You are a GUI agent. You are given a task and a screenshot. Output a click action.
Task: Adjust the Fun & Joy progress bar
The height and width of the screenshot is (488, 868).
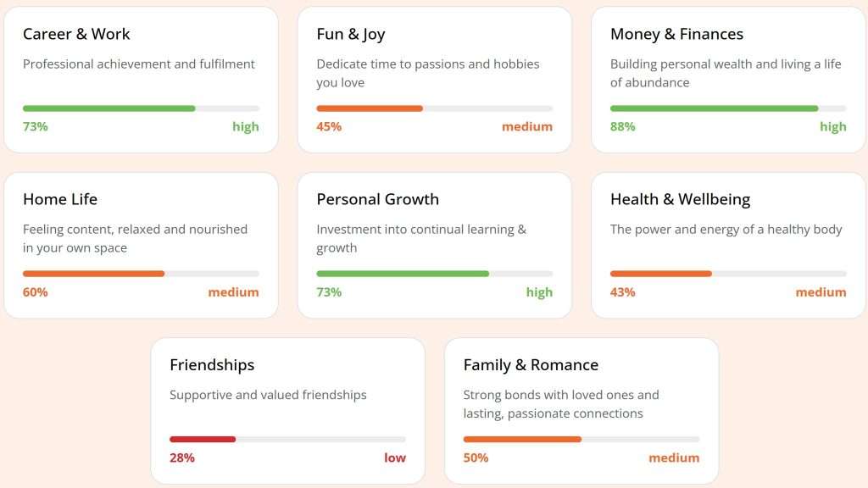tap(434, 108)
